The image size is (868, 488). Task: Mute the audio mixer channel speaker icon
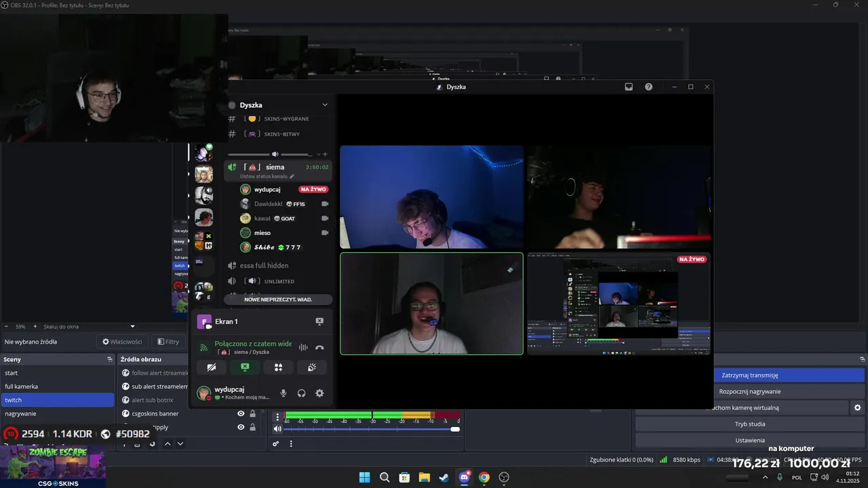pos(277,429)
